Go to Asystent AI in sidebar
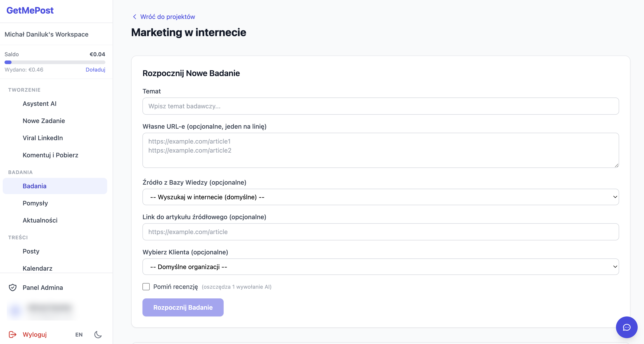 pyautogui.click(x=40, y=104)
